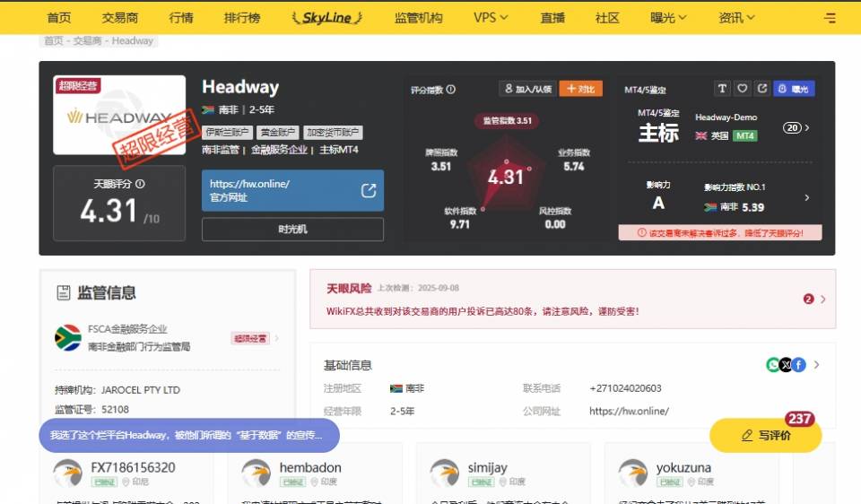Open hamburger menu icon in top bar
Viewport: 861px width, 504px height.
(x=830, y=17)
